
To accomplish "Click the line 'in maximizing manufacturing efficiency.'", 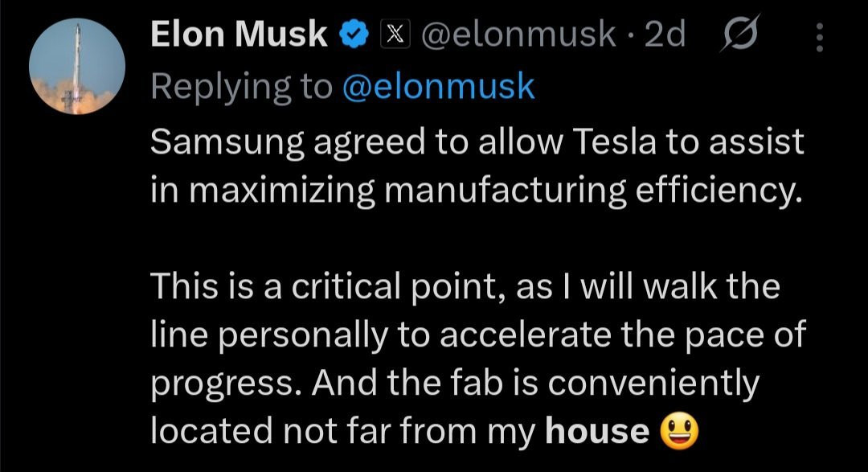I will click(x=477, y=191).
